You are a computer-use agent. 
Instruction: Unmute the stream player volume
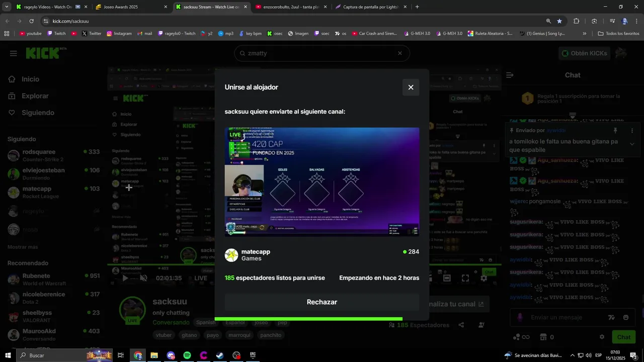(x=143, y=278)
